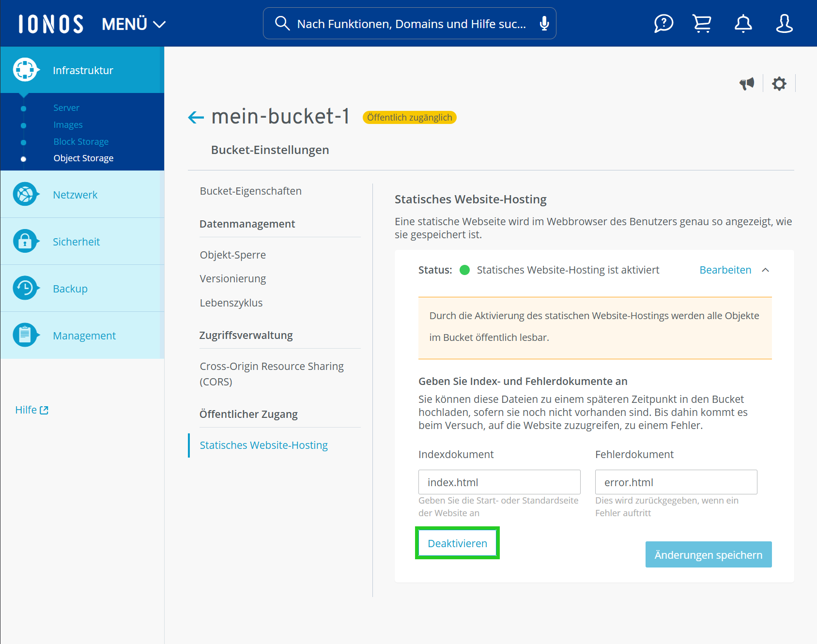Go back using the arrow beside mein-bucket-1
Viewport: 817px width, 644px height.
195,117
